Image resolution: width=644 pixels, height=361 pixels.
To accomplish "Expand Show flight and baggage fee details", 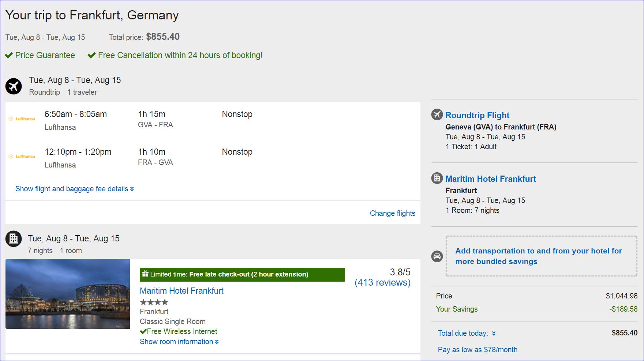I will 74,189.
